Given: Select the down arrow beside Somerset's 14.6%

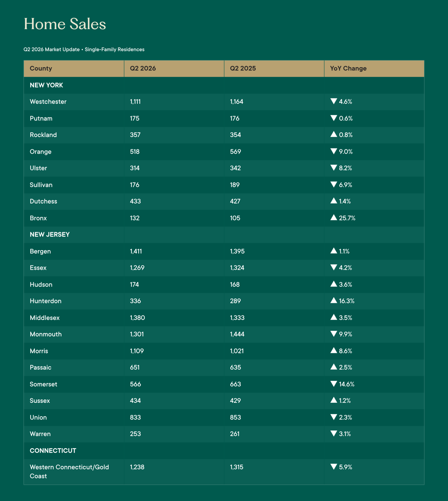Looking at the screenshot, I should (333, 384).
